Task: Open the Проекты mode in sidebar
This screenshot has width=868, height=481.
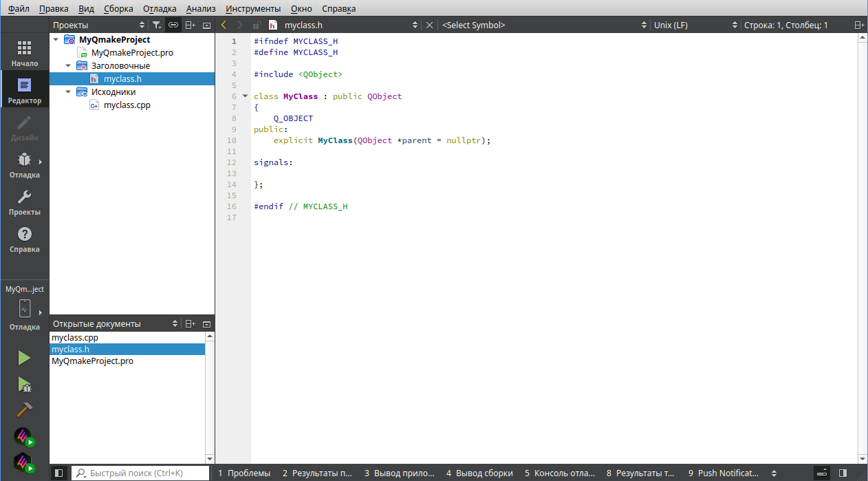Action: point(24,202)
